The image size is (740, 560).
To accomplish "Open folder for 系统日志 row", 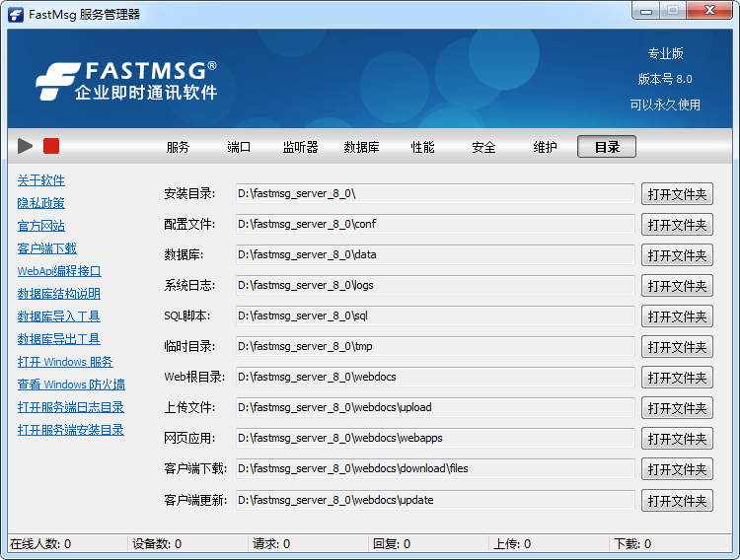I will point(677,286).
